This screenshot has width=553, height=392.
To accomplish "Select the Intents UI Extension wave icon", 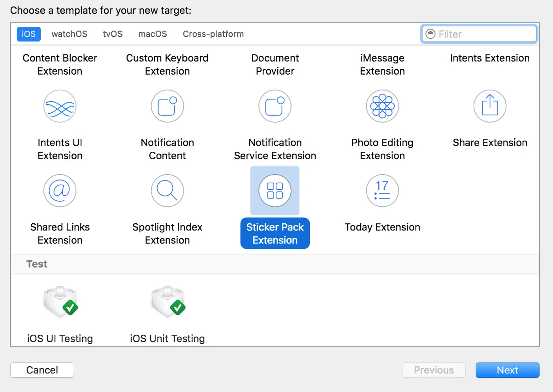I will coord(60,106).
